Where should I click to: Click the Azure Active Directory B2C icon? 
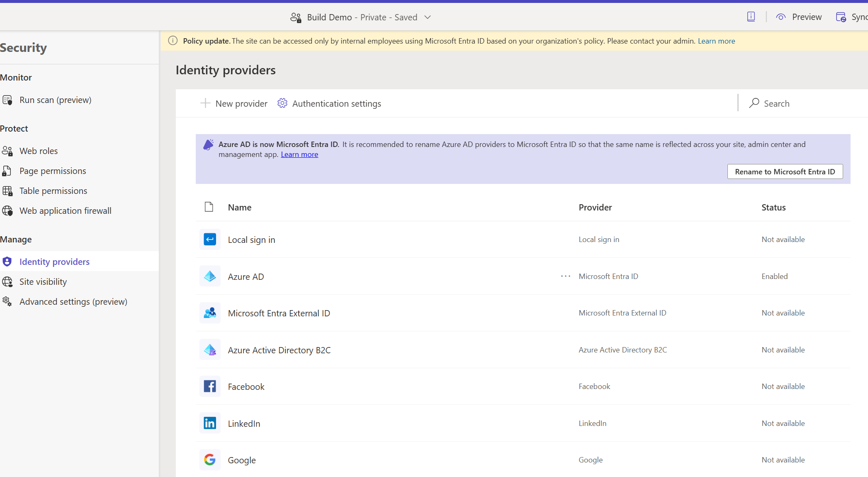coord(210,350)
